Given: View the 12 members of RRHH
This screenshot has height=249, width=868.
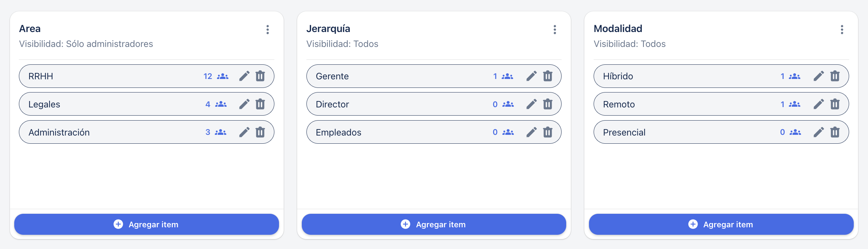Looking at the screenshot, I should coord(216,76).
